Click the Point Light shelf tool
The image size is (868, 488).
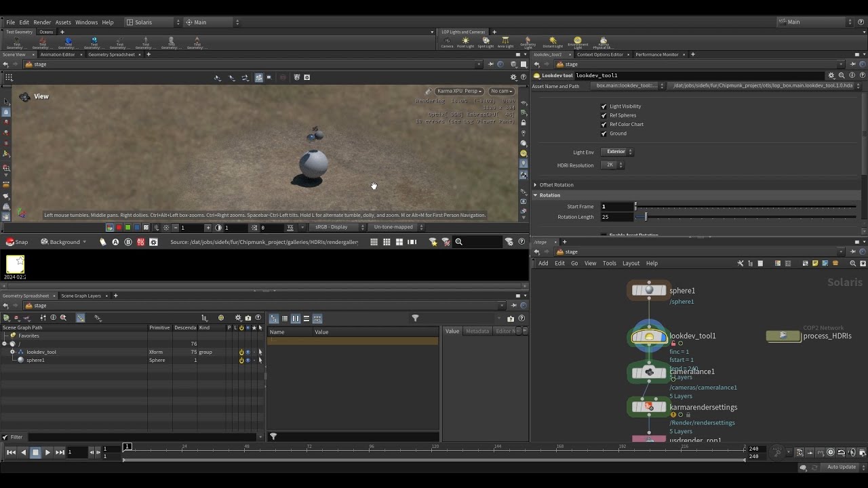coord(465,43)
